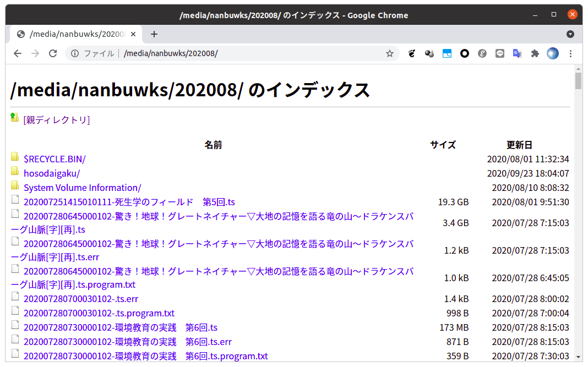Open the black ring extension icon
Screen dimensions: 588x367
[x=465, y=53]
